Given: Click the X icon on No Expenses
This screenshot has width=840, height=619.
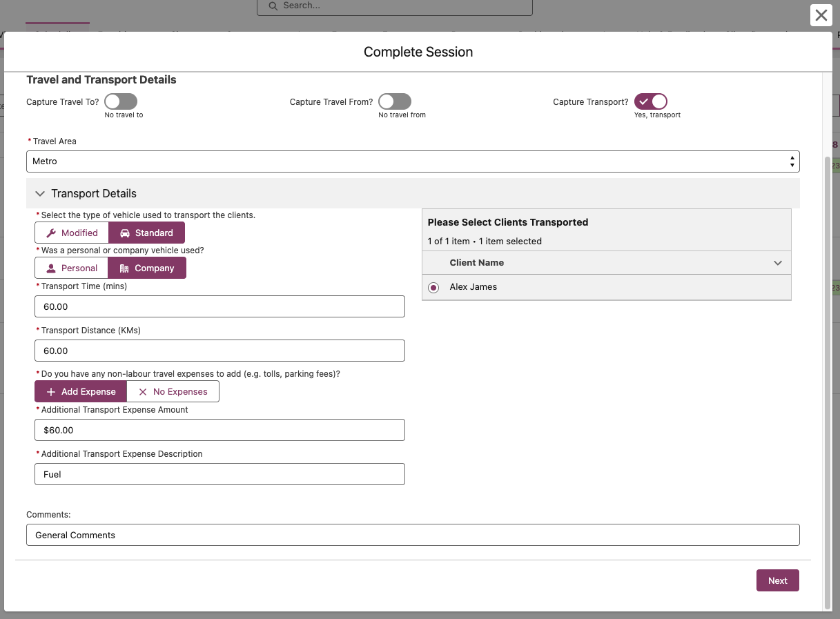Looking at the screenshot, I should [x=143, y=392].
